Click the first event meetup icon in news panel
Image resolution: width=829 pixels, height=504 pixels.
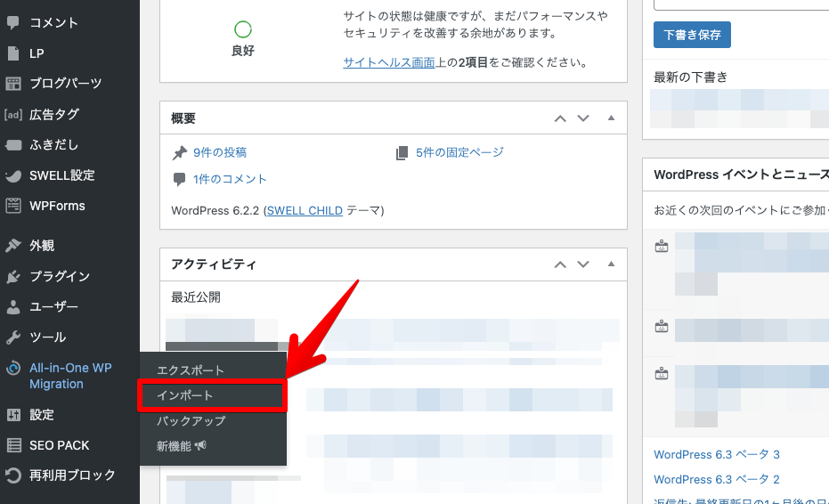pyautogui.click(x=662, y=246)
